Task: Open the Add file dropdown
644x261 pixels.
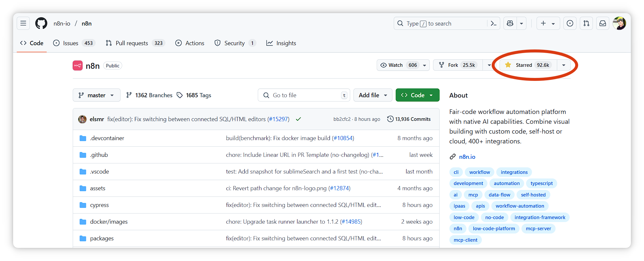Action: coord(373,95)
